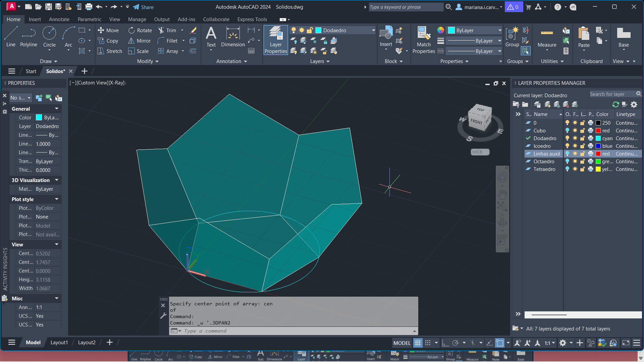This screenshot has height=362, width=644.
Task: Open the Annotate ribbon tab
Action: click(x=59, y=19)
